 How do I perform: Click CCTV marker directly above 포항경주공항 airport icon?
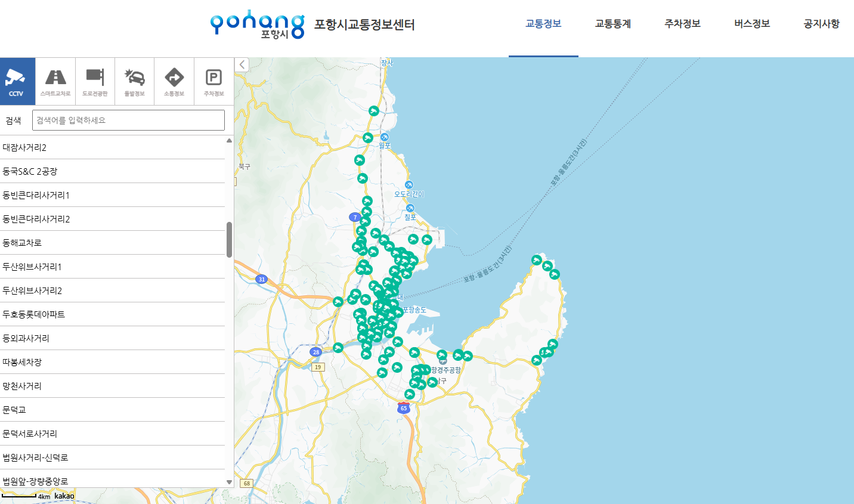pos(442,355)
